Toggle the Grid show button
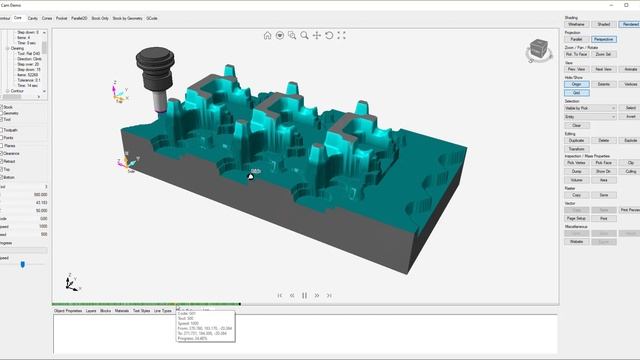This screenshot has height=360, width=640. click(x=576, y=93)
